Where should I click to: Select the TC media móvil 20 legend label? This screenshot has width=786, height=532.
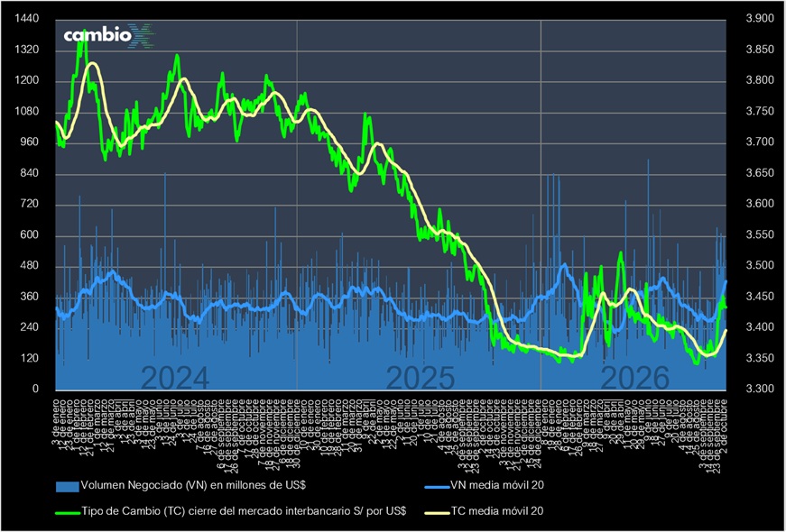(x=497, y=511)
